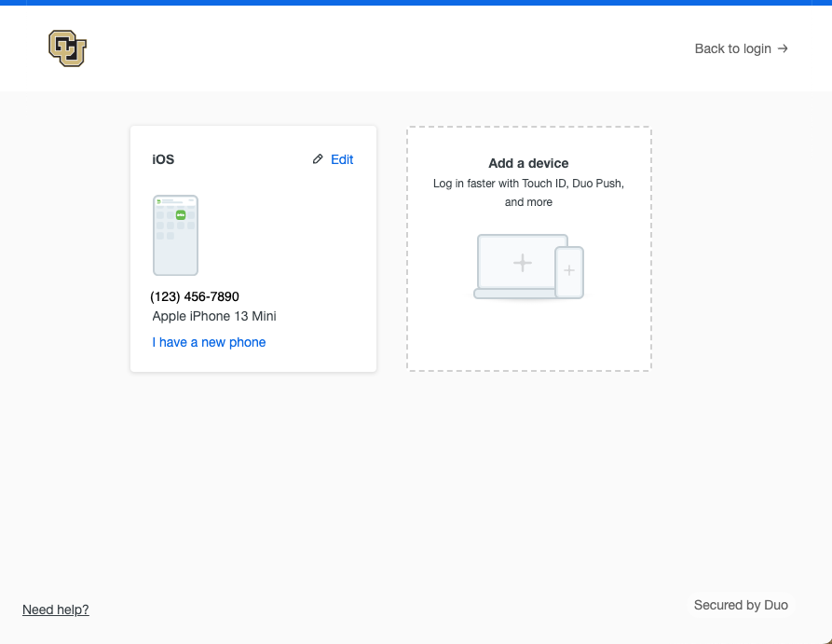Click the Add a device heading

click(528, 163)
